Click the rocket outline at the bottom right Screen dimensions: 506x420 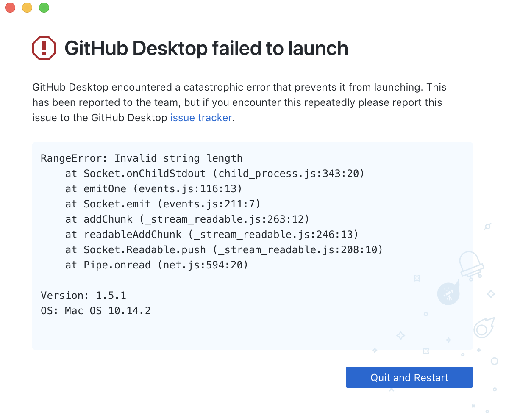point(485,327)
